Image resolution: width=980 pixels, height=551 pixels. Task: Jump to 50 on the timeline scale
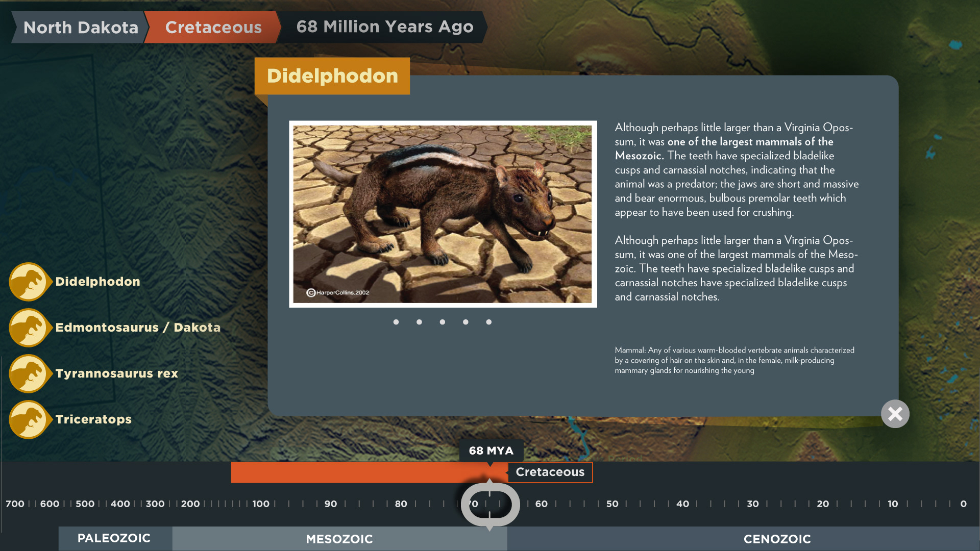[x=612, y=504]
